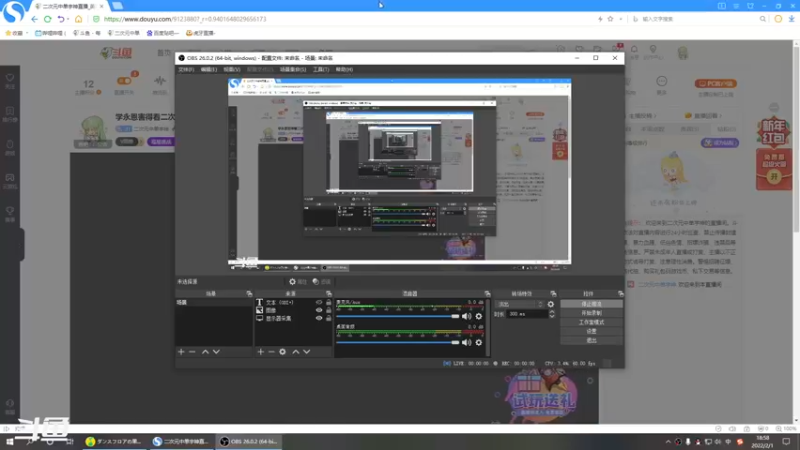800x450 pixels.
Task: Open the OBS Tools menu
Action: (x=321, y=69)
